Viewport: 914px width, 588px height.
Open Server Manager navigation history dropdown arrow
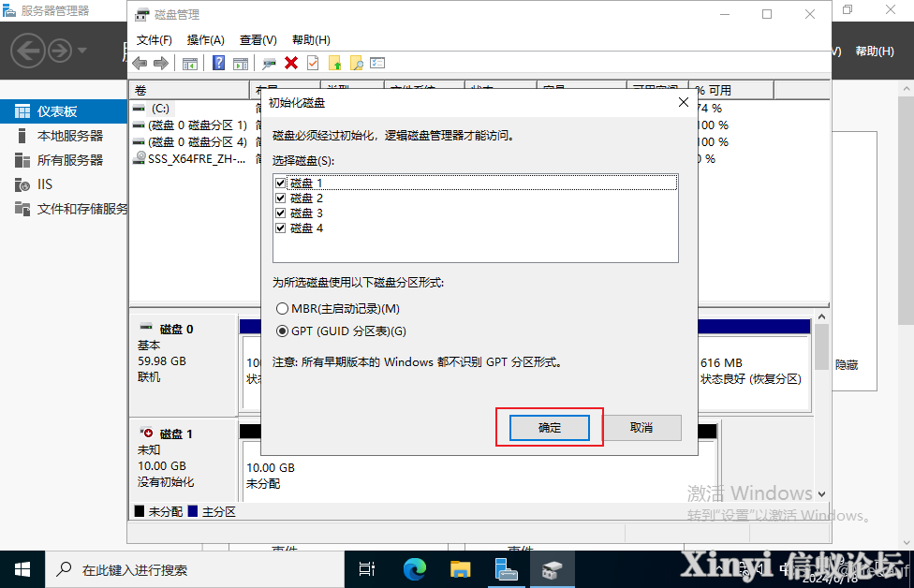(x=82, y=51)
